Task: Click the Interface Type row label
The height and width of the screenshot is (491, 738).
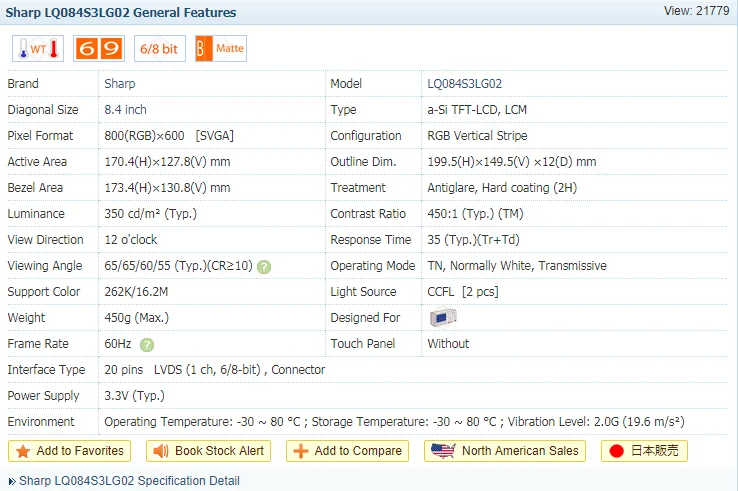Action: [46, 370]
